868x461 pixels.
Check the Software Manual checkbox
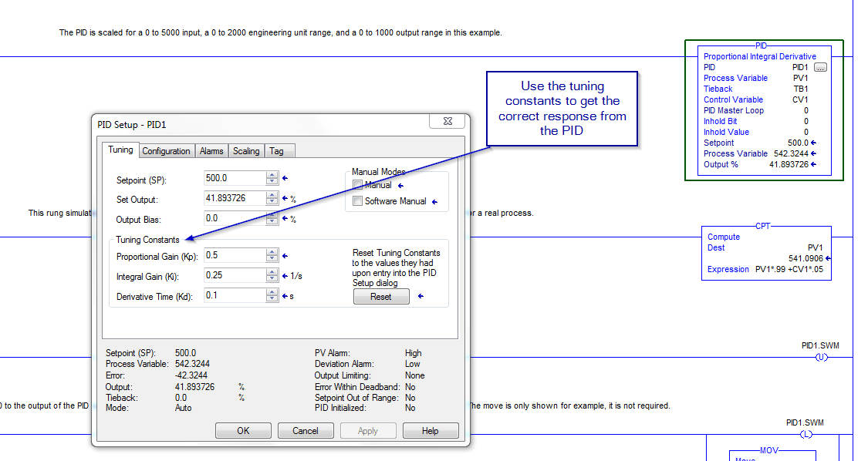(358, 201)
